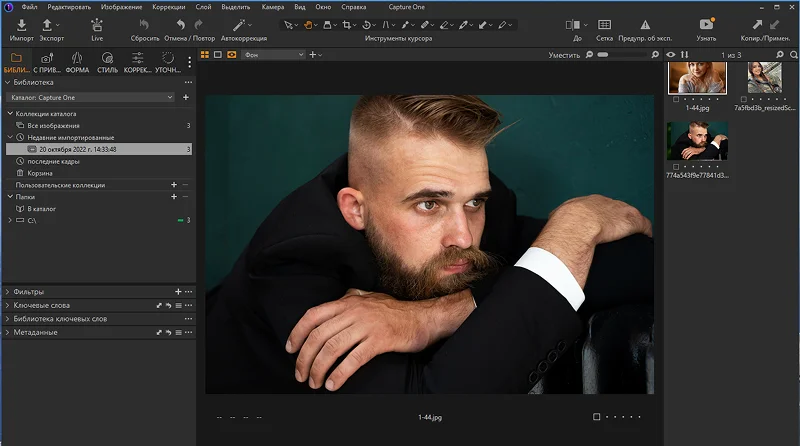Open the Коррекции menu
Screen dimensions: 800x446
coord(168,7)
